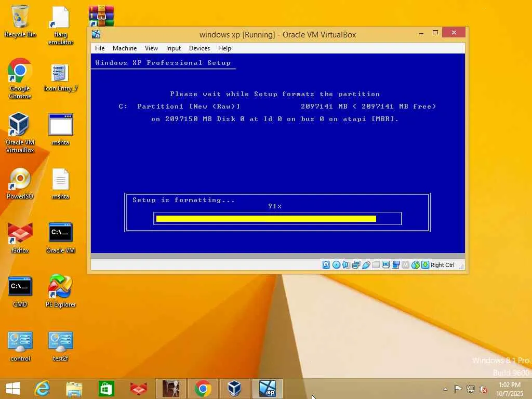Open r3dfox from the taskbar
Screen dimensions: 532x399
pyautogui.click(x=138, y=389)
